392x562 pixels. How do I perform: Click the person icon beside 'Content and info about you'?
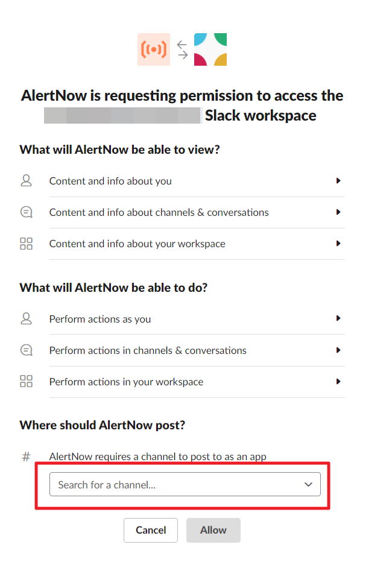point(26,181)
